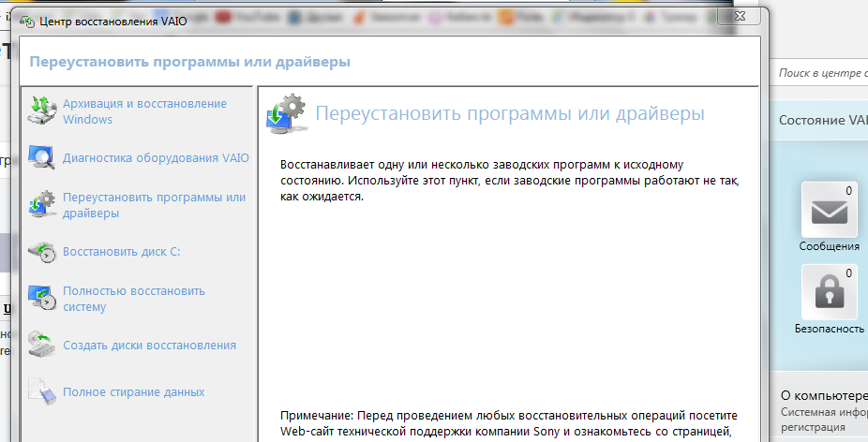Select 'Восстановить диск C:' link

(120, 252)
